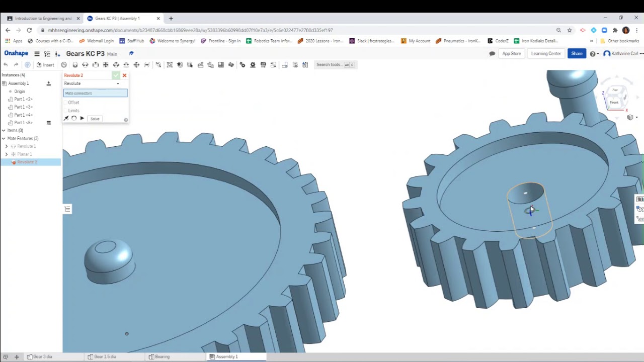Viewport: 644px width, 362px height.
Task: Expand the Revolute 1 mate feature
Action: pos(7,146)
